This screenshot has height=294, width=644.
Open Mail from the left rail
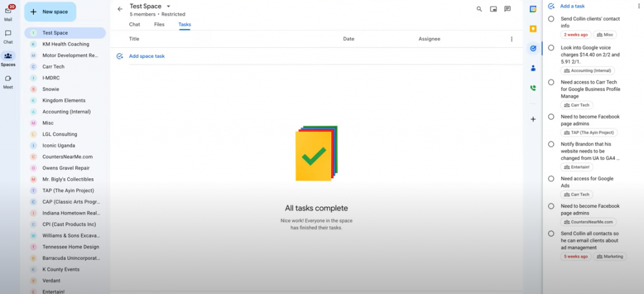[8, 13]
